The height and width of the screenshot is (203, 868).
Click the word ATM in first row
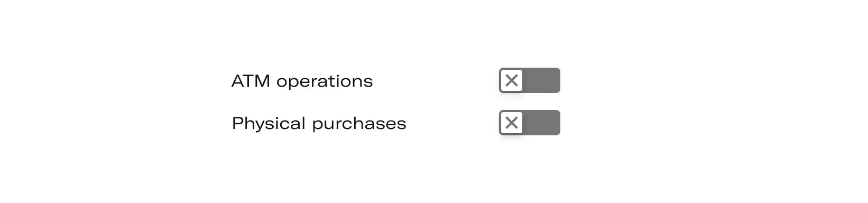tap(251, 81)
